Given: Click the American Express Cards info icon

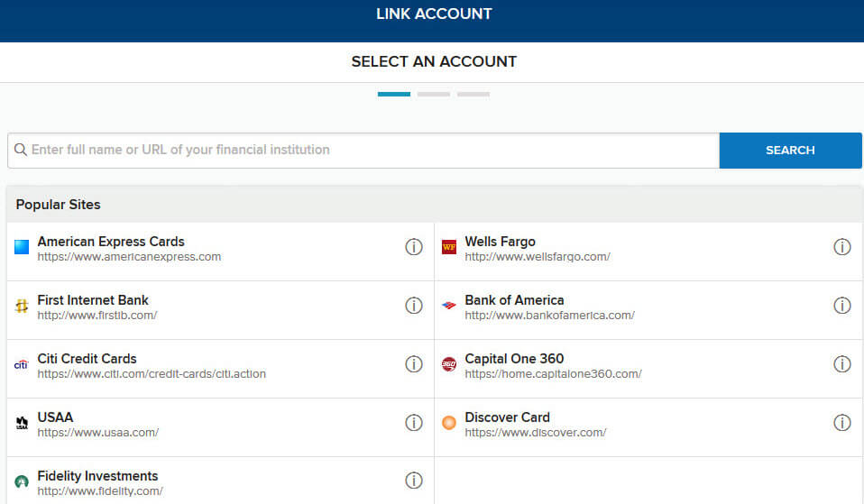Looking at the screenshot, I should (414, 247).
